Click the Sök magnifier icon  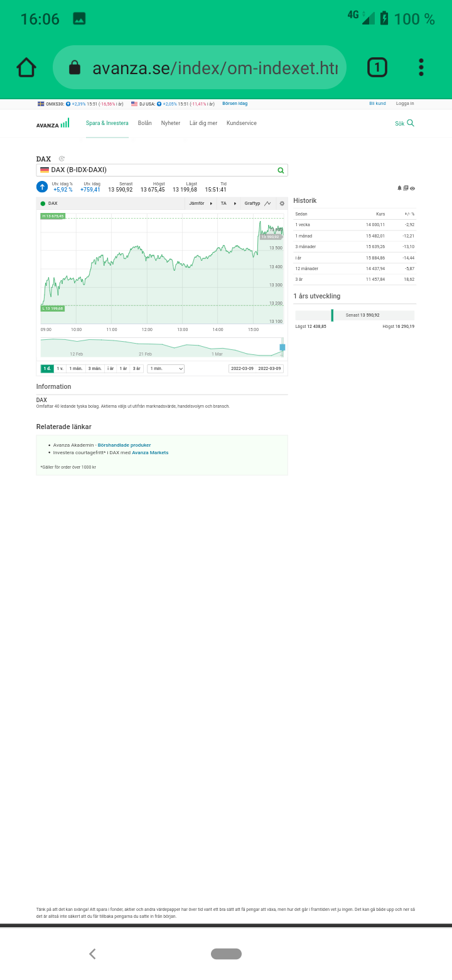click(411, 123)
